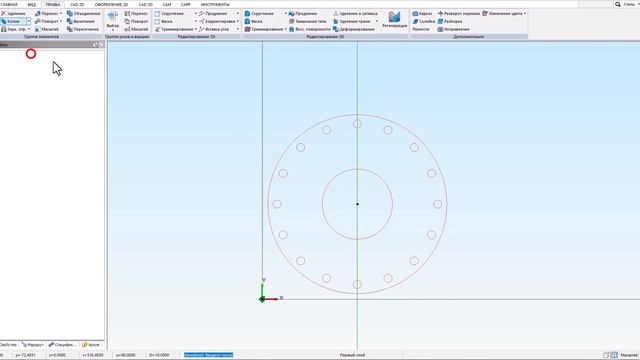The height and width of the screenshot is (360, 640).
Task: Open the ГЛАВНАЯ ribbon tab
Action: pos(9,4)
